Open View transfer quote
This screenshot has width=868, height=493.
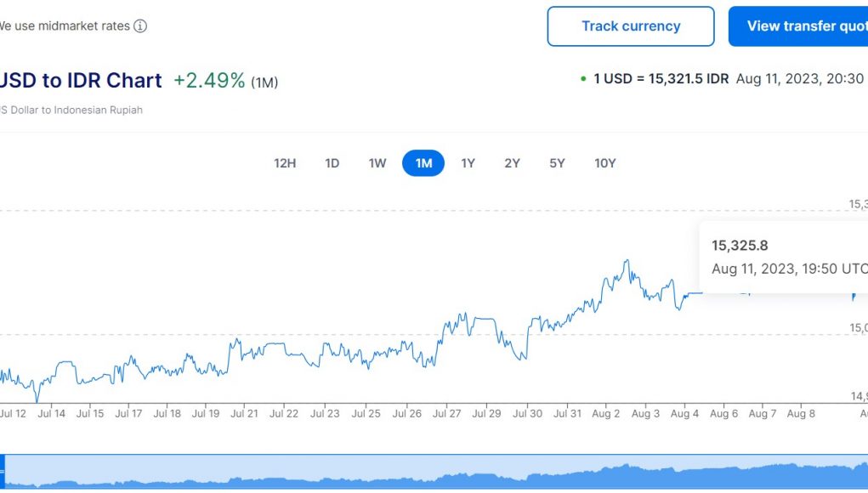799,26
